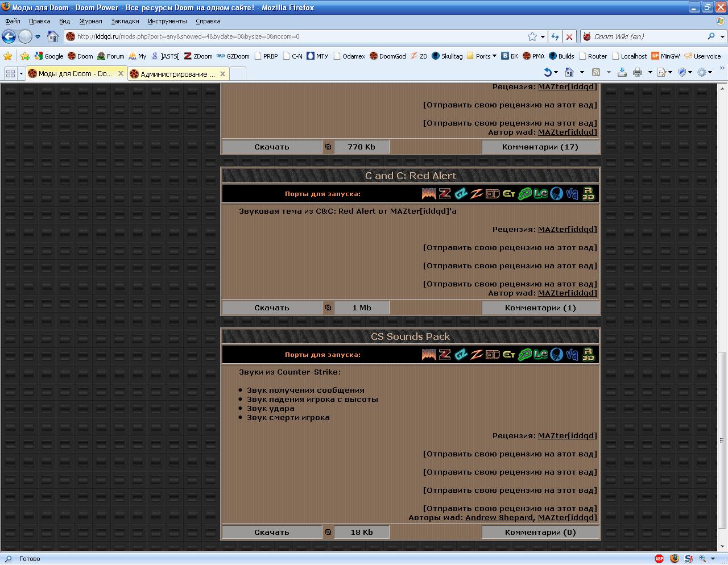
Task: Expand the tab groups dropdown arrow
Action: click(21, 74)
